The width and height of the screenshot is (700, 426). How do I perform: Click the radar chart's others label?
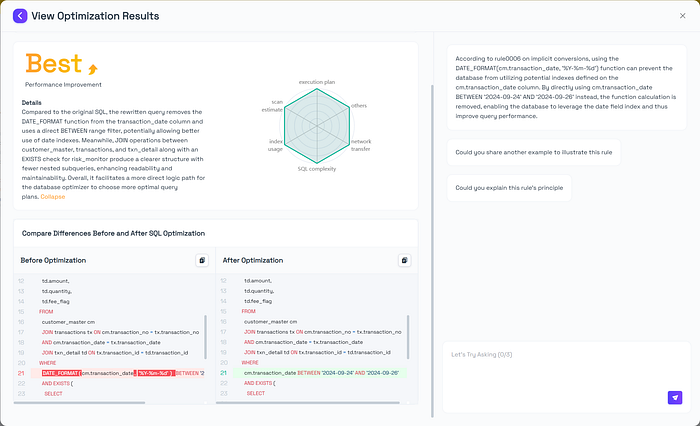pos(358,106)
